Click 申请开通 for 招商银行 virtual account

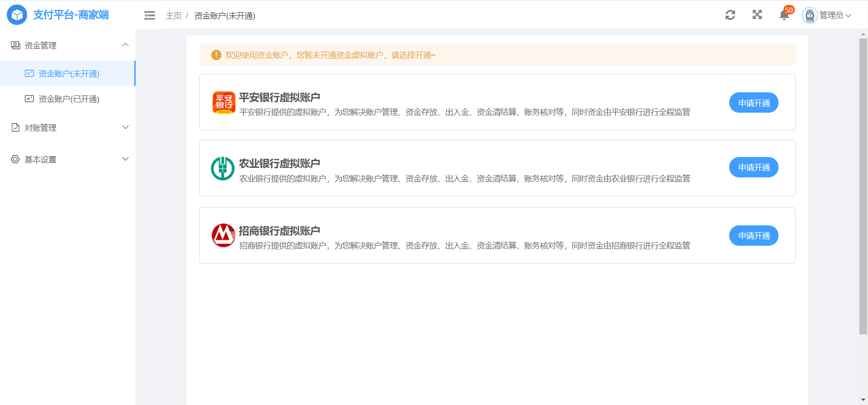pyautogui.click(x=754, y=236)
